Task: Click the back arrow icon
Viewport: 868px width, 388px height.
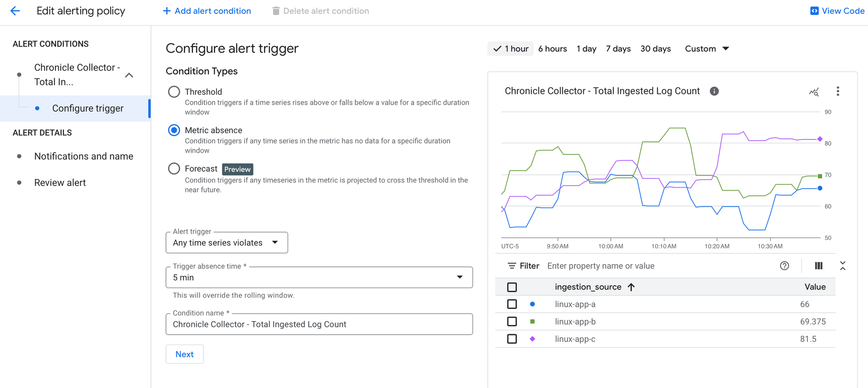Action: [x=15, y=11]
